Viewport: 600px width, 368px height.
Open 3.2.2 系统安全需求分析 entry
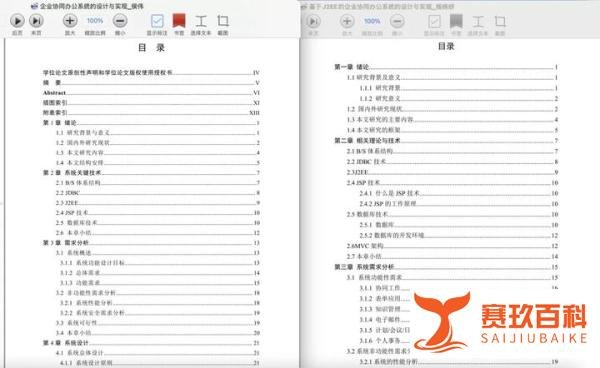click(x=160, y=313)
